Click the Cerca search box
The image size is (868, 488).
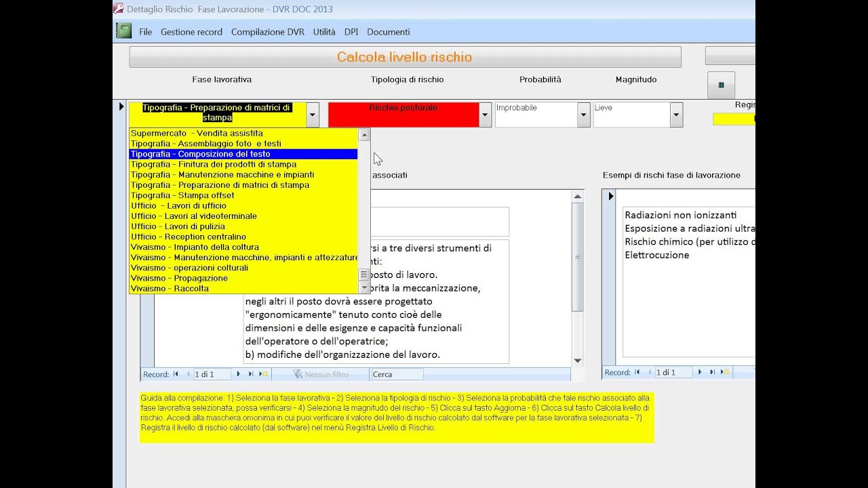pyautogui.click(x=397, y=374)
